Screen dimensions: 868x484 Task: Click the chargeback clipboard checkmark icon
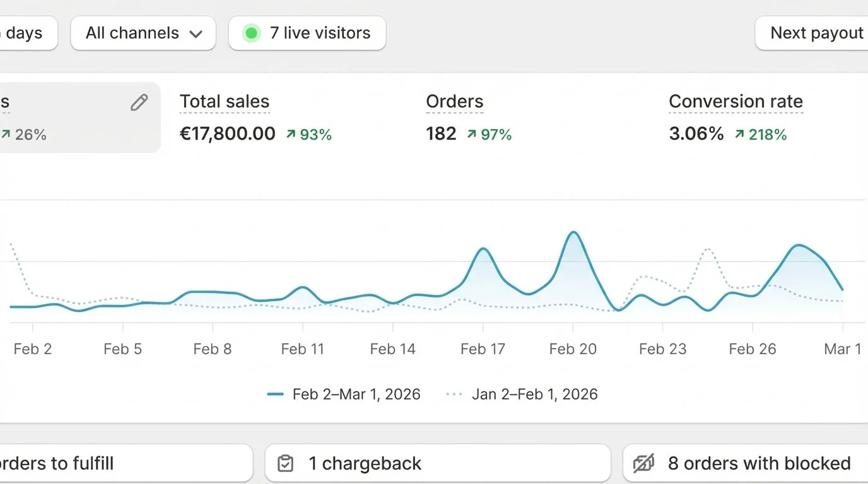(x=285, y=463)
